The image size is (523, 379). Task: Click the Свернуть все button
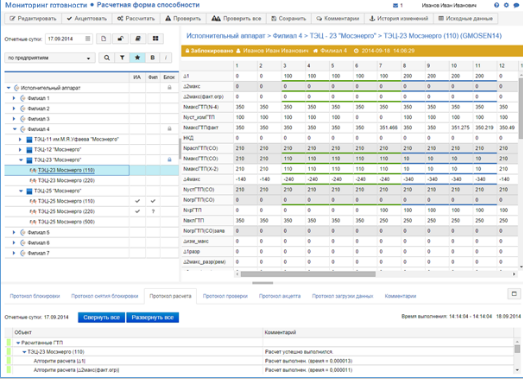101,317
